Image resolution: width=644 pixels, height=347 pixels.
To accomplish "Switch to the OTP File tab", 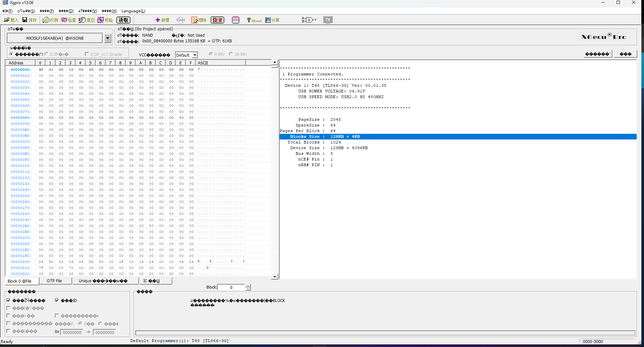I will pyautogui.click(x=54, y=281).
